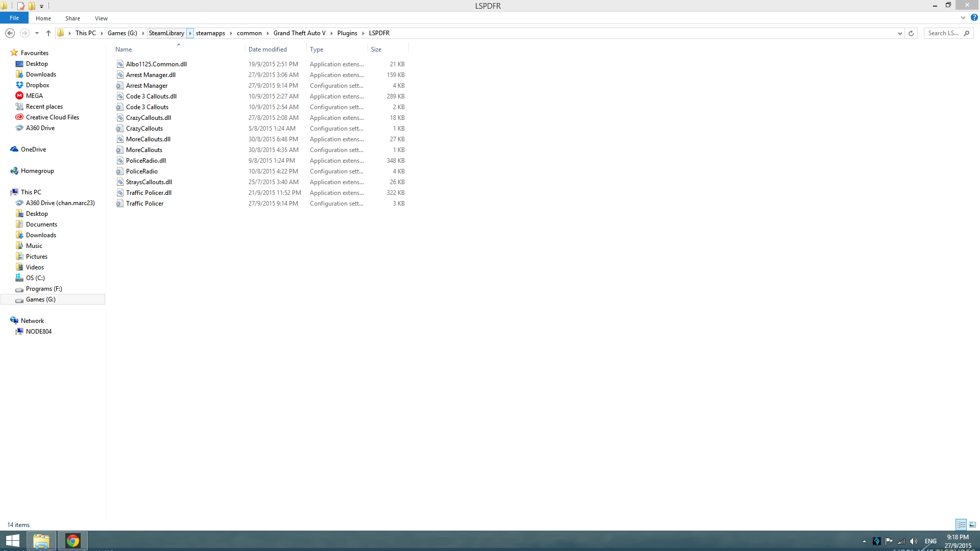Screen dimensions: 980x551
Task: Navigate to Plugins in breadcrumb path
Action: point(347,33)
